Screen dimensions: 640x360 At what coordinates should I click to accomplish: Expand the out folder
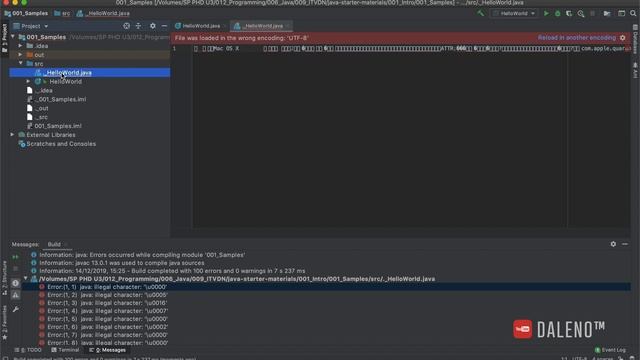pos(20,55)
